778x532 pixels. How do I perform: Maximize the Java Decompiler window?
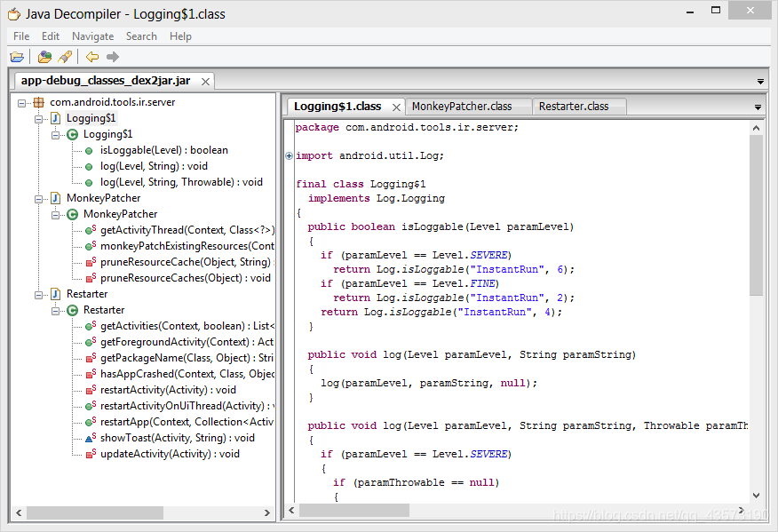tap(716, 11)
